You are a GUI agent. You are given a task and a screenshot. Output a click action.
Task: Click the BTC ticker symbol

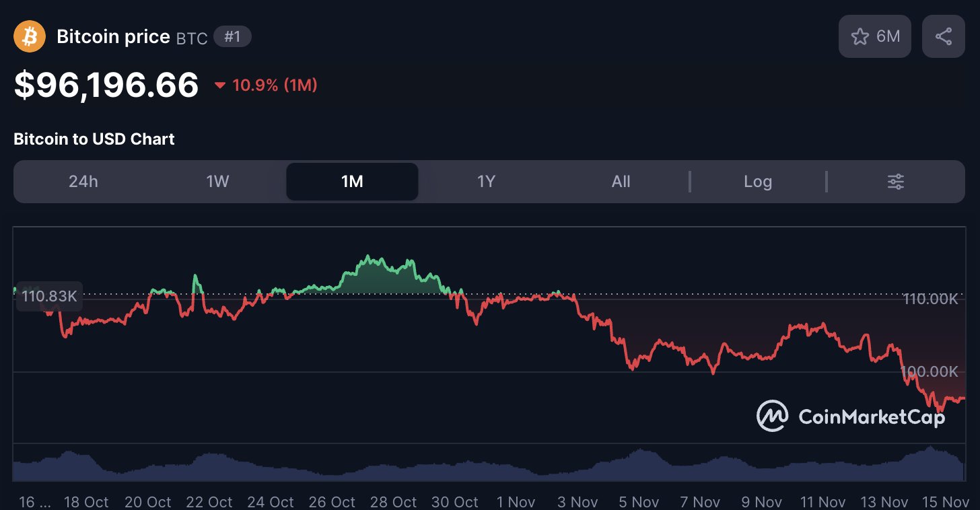tap(192, 38)
